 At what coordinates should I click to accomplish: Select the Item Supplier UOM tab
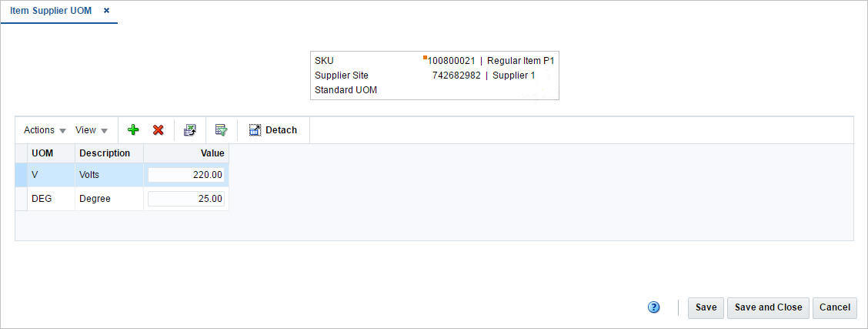(51, 11)
